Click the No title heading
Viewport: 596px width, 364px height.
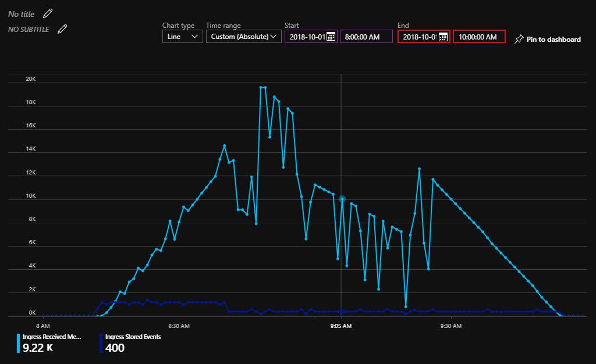tap(22, 14)
